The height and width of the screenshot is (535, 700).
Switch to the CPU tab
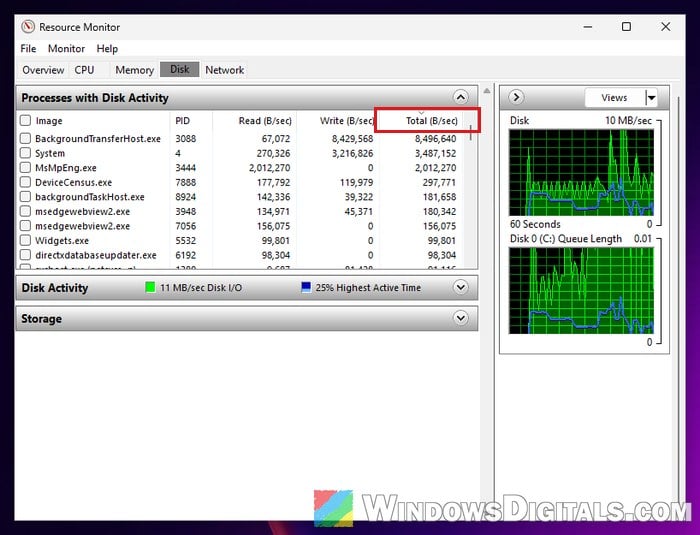click(x=84, y=70)
